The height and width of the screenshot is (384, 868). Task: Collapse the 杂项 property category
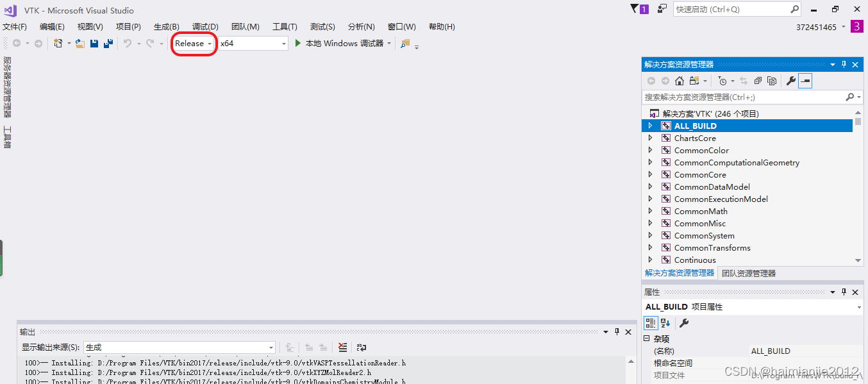coord(647,338)
